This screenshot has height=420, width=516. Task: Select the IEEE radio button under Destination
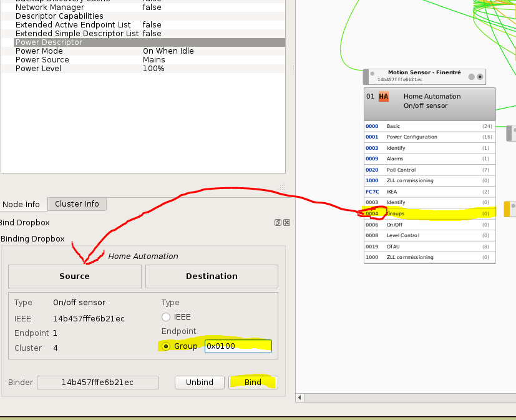(x=165, y=316)
